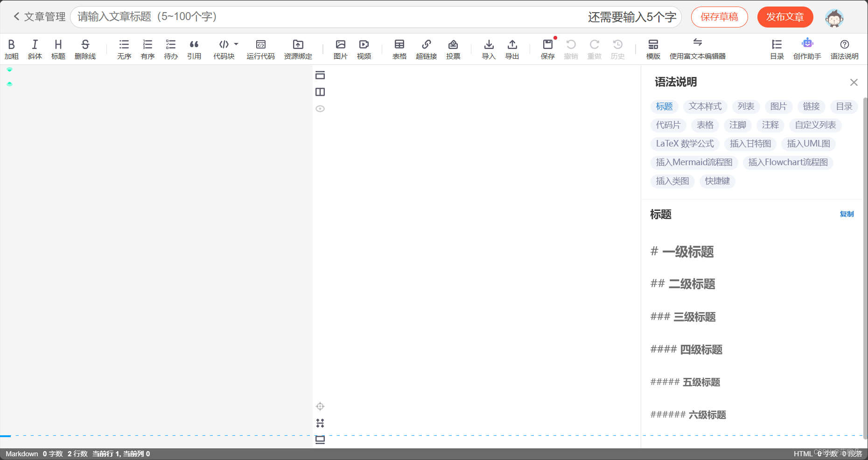Image resolution: width=868 pixels, height=460 pixels.
Task: Open the 创作助手 writing assistant
Action: pos(807,49)
